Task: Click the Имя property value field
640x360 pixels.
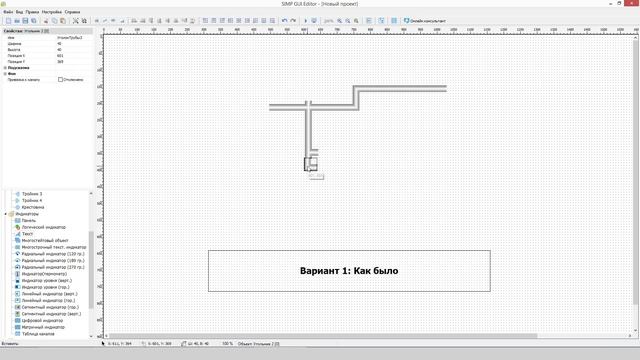Action: [x=74, y=38]
